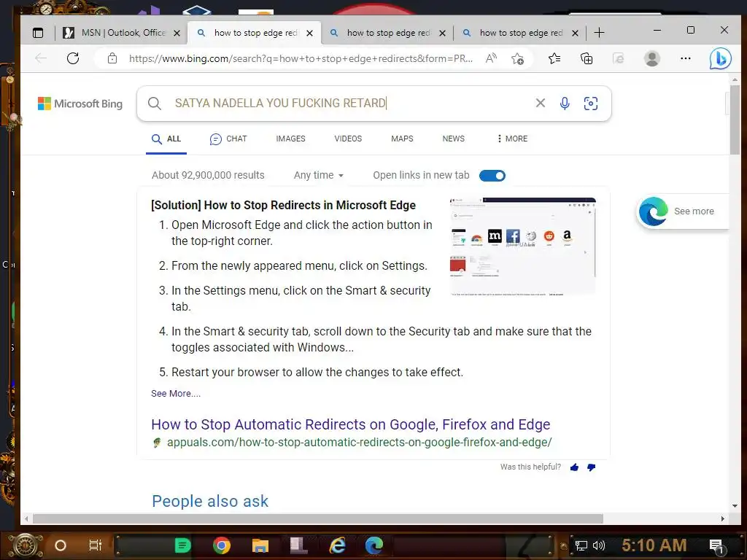Open the Favorites list icon
The height and width of the screenshot is (560, 747).
coord(554,58)
